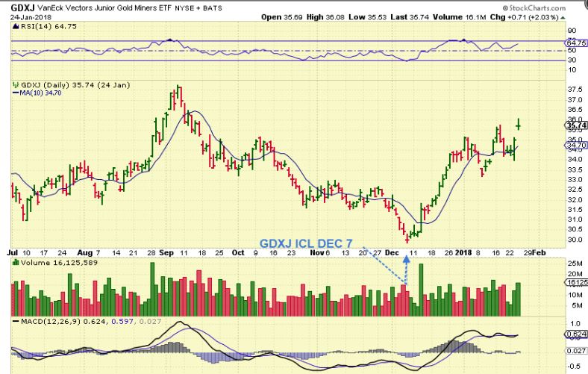Click the GDXJ (Daily) 35.74 legend label

75,85
